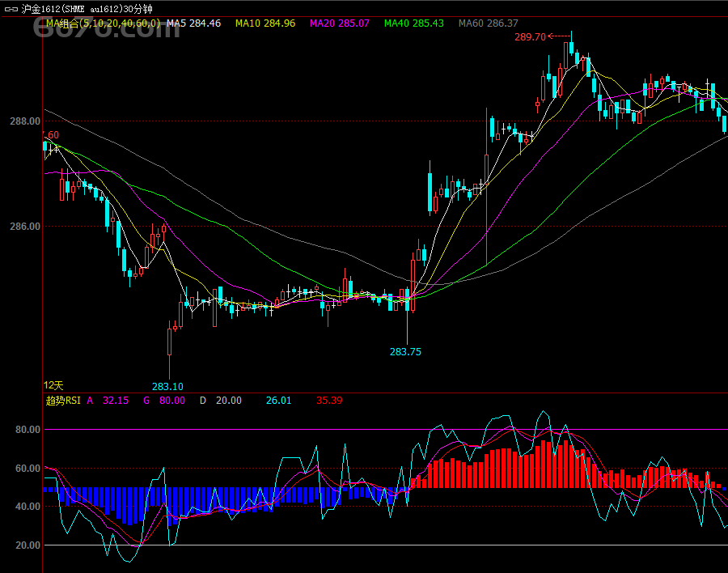
Task: Open MA组合(5,10,20,40,60,0) indicator settings
Action: (x=103, y=23)
